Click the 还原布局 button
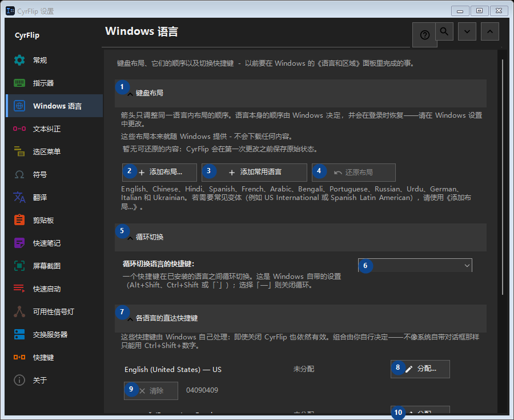 (354, 172)
